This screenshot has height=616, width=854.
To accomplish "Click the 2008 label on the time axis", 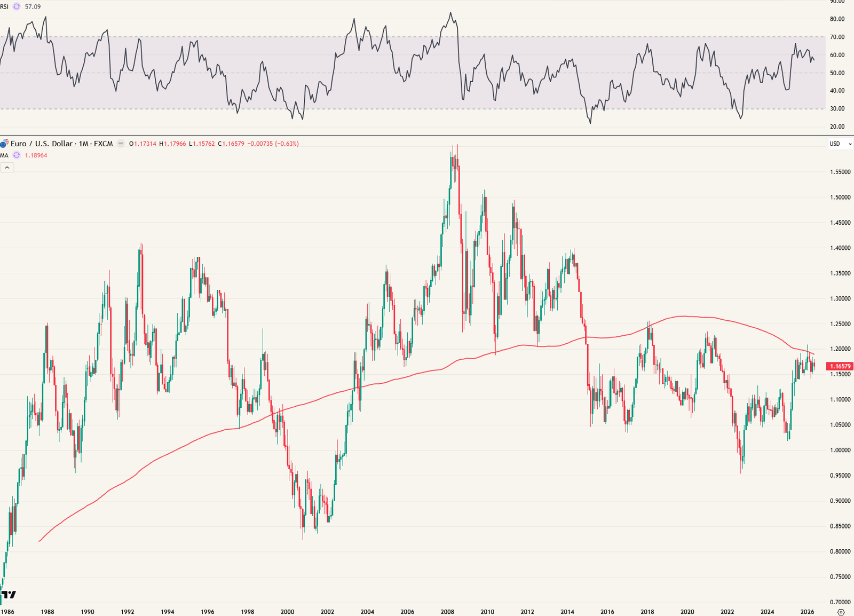I will click(447, 612).
